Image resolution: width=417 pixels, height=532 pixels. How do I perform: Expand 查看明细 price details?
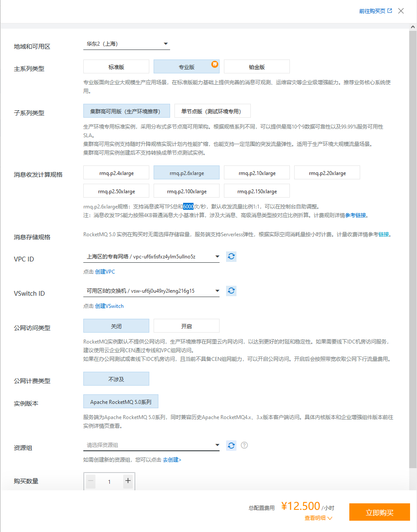(318, 518)
